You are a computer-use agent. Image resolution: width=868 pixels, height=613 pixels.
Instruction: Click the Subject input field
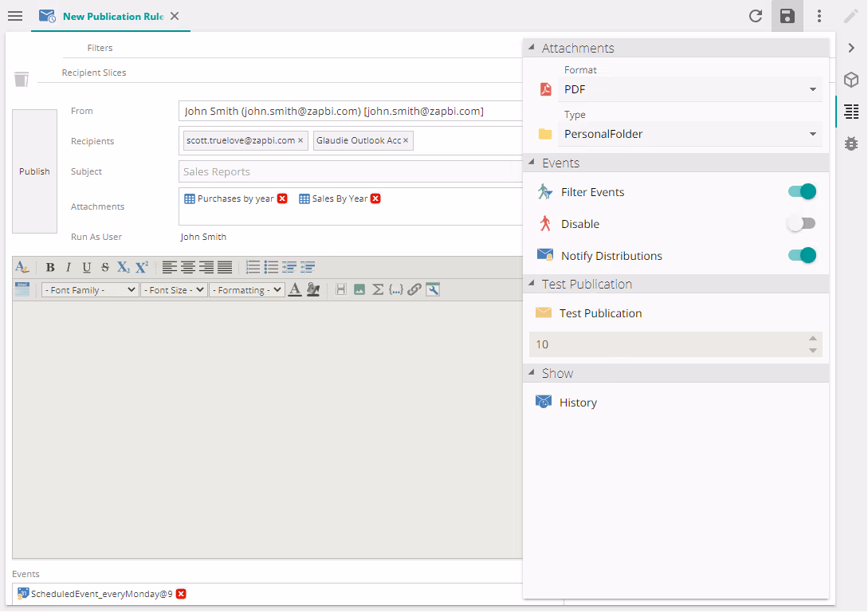351,171
